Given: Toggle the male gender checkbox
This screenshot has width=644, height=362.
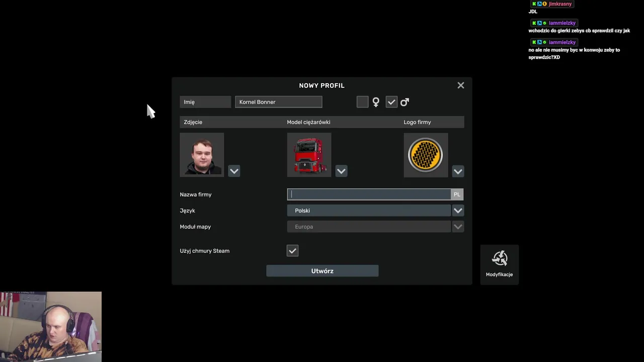Looking at the screenshot, I should [391, 102].
